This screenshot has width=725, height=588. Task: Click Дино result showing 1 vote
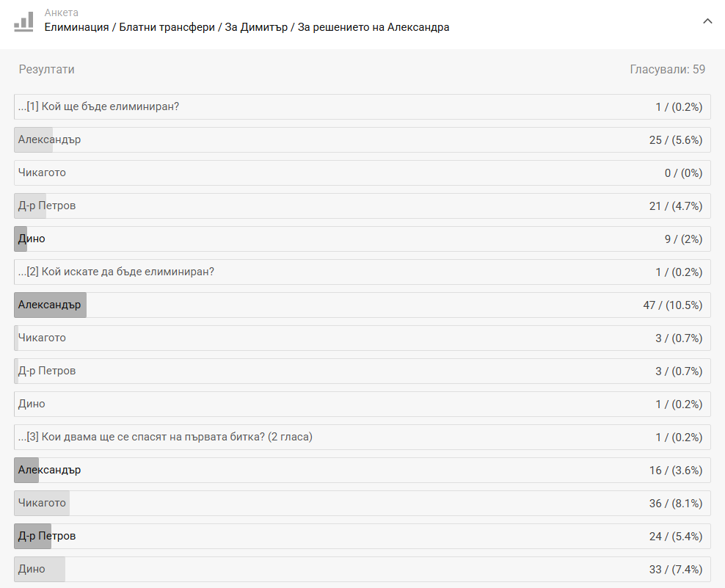[x=362, y=404]
